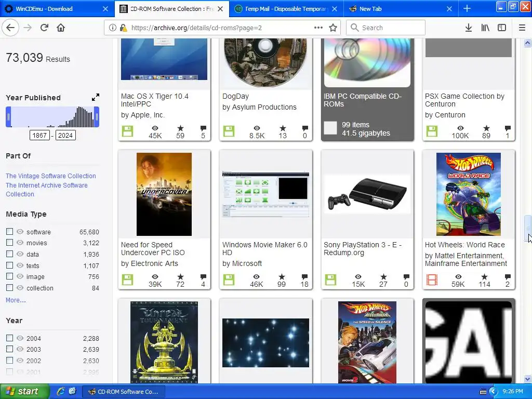Bookmark this page with the star
Viewport: 532px width, 399px height.
coord(333,28)
